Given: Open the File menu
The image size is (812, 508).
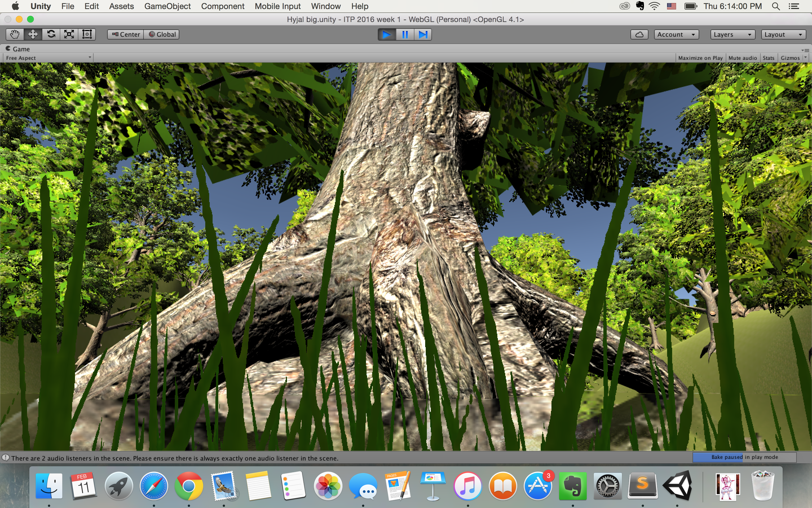Looking at the screenshot, I should (x=68, y=6).
